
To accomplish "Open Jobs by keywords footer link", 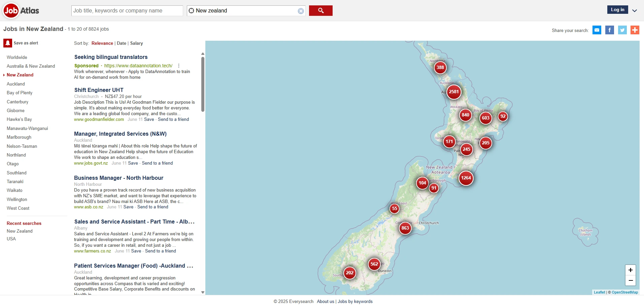I will (x=355, y=301).
